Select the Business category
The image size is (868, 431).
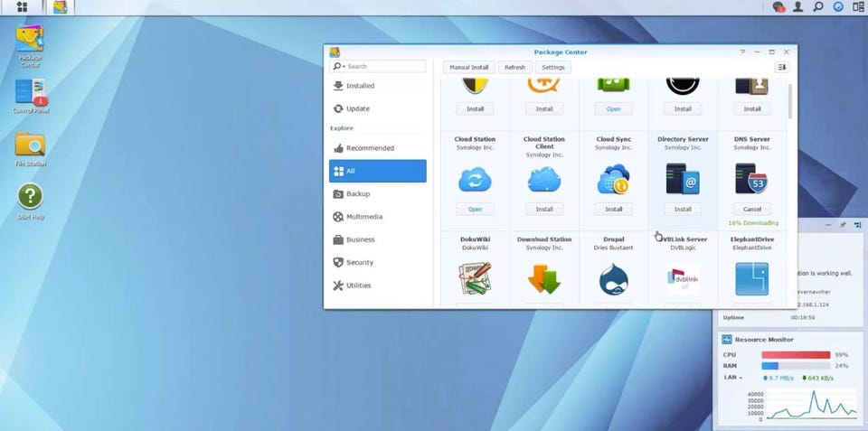378,239
